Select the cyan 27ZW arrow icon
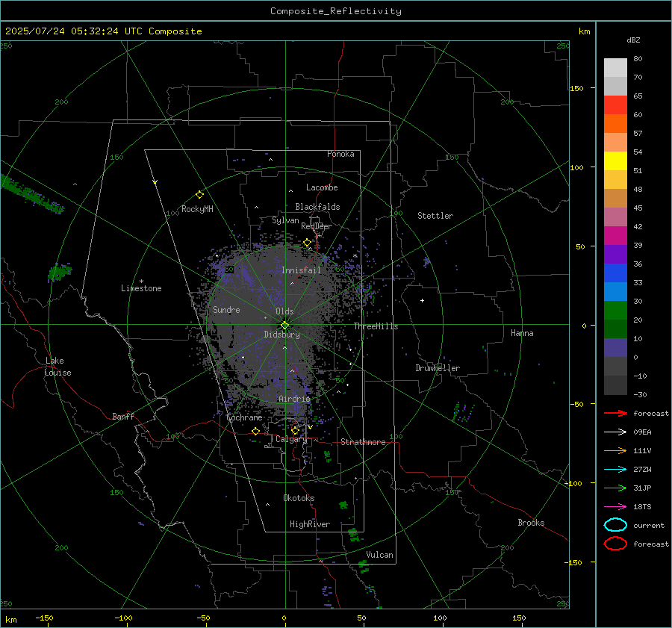672x628 pixels. coord(615,470)
